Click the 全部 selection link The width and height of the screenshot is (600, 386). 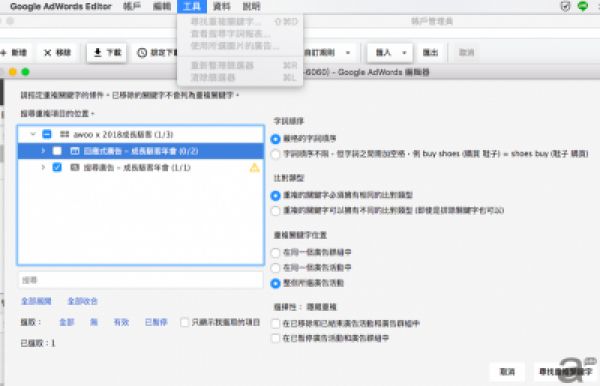click(67, 322)
